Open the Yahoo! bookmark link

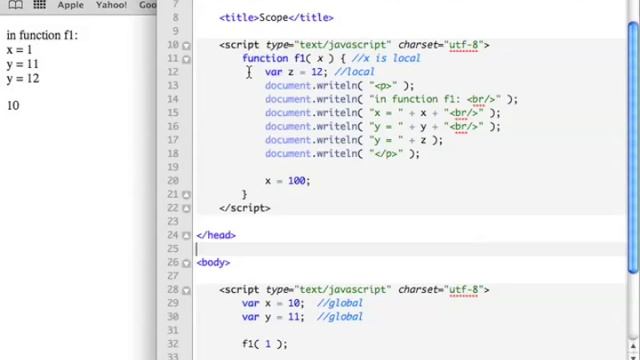(x=111, y=5)
